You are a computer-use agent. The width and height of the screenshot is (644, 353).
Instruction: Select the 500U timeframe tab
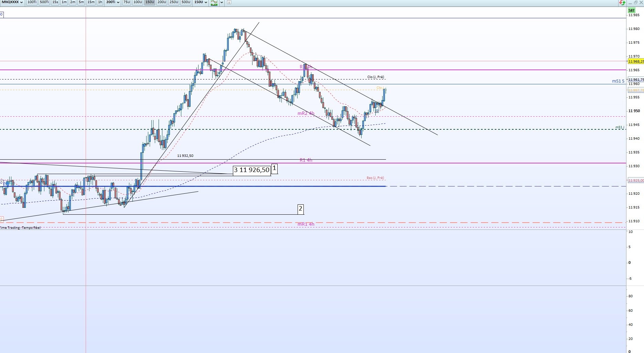pyautogui.click(x=186, y=2)
